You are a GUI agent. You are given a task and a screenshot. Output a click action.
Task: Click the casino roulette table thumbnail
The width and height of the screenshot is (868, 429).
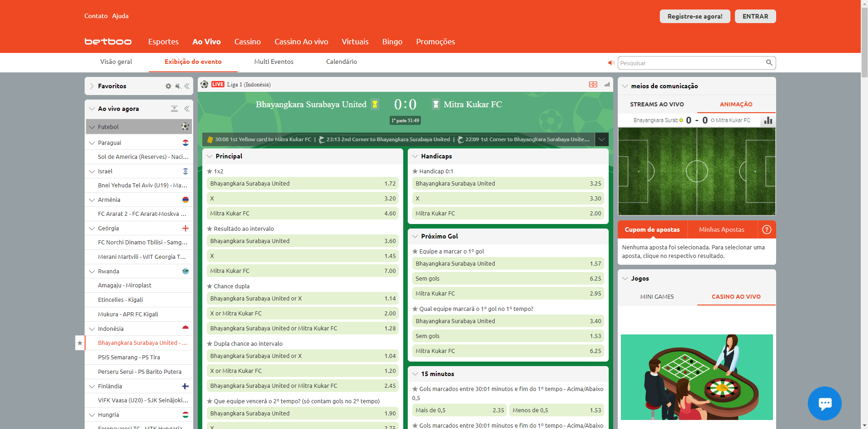[697, 377]
